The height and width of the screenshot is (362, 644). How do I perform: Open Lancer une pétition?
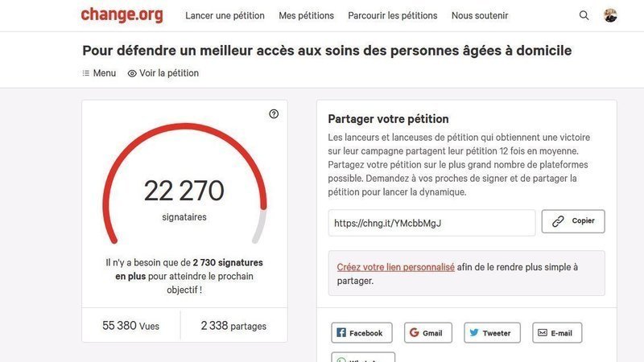225,15
